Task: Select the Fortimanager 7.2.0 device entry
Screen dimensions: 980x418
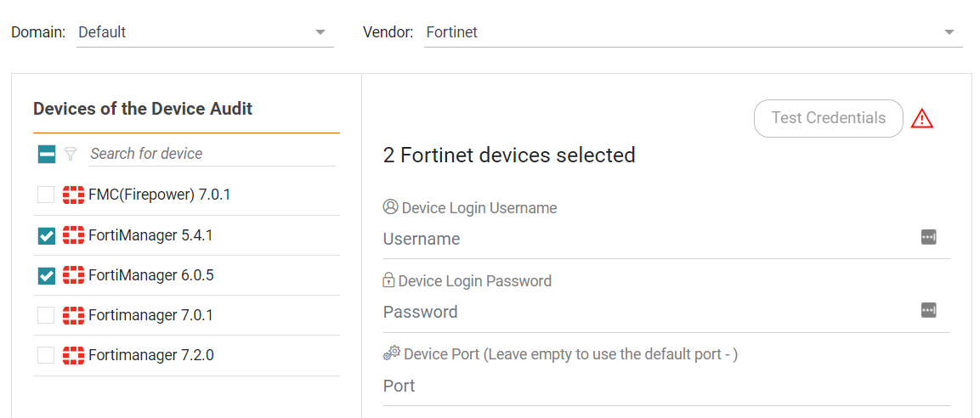Action: coord(186,355)
